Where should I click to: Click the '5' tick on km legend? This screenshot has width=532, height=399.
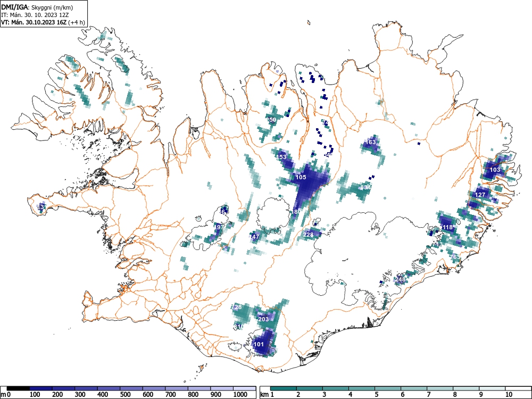point(376,395)
